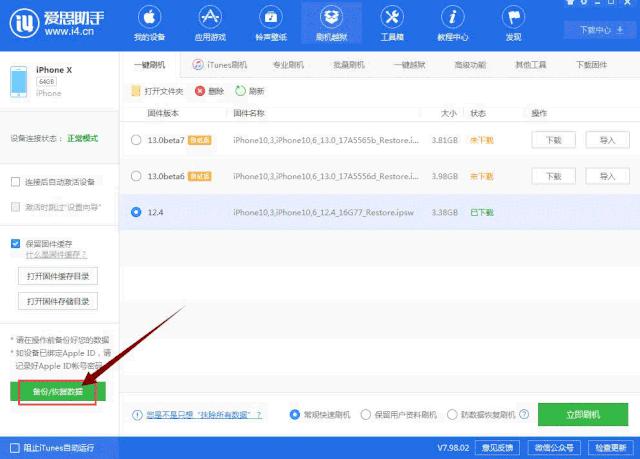Click 固件版本 column header
This screenshot has height=459, width=640.
[163, 113]
